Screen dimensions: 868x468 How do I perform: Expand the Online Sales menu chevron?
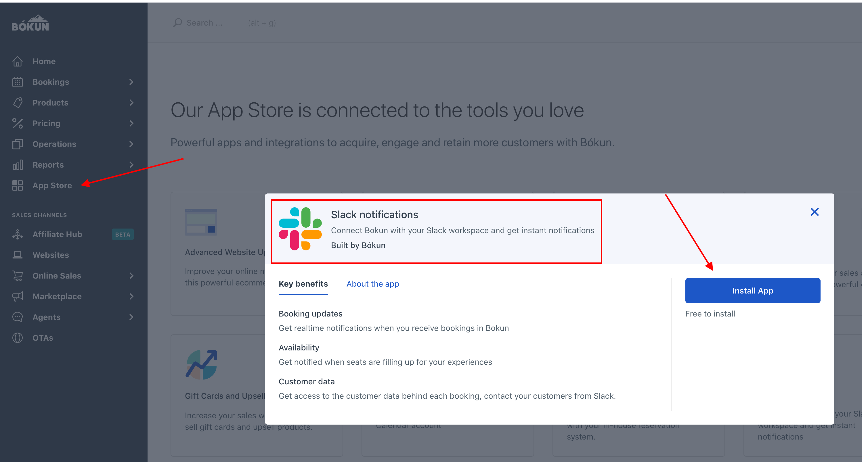point(132,278)
